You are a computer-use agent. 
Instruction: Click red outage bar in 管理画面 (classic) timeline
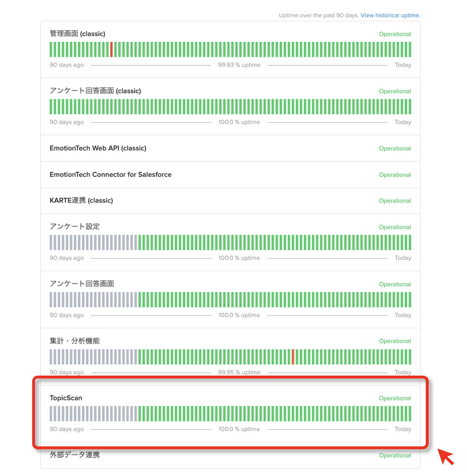tap(111, 49)
